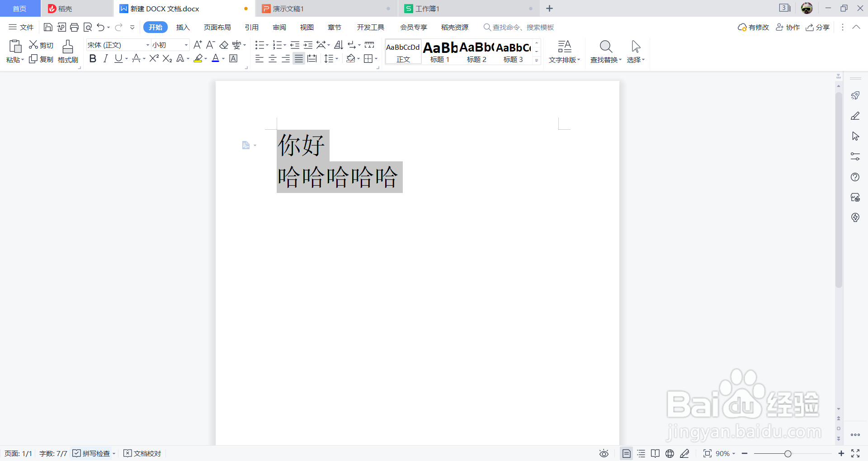The height and width of the screenshot is (461, 868).
Task: Increase font size with A+ icon
Action: (198, 45)
